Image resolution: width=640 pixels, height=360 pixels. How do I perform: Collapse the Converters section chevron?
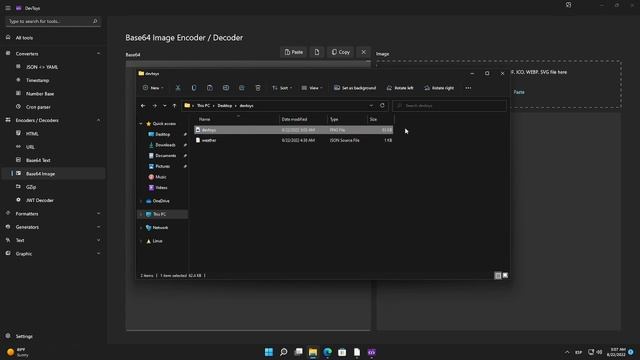tap(98, 53)
